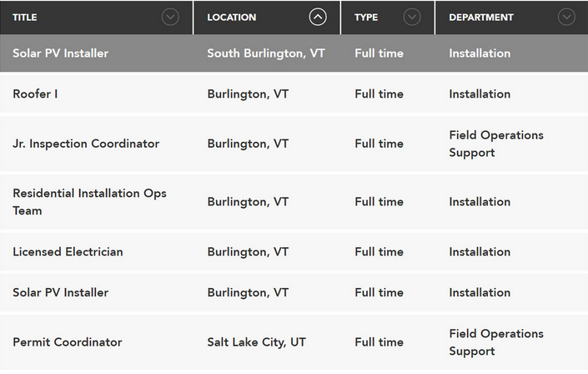Select the LOCATION column header text
The image size is (588, 374).
coord(232,18)
